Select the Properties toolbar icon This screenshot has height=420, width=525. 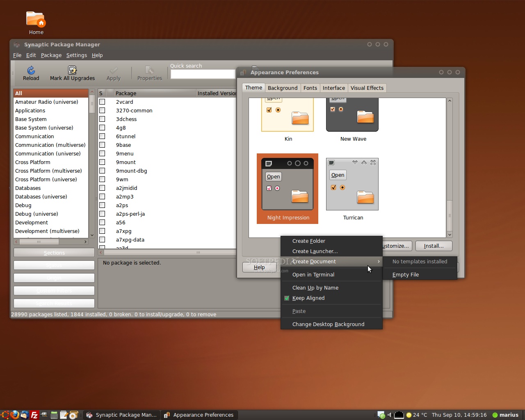click(x=149, y=73)
